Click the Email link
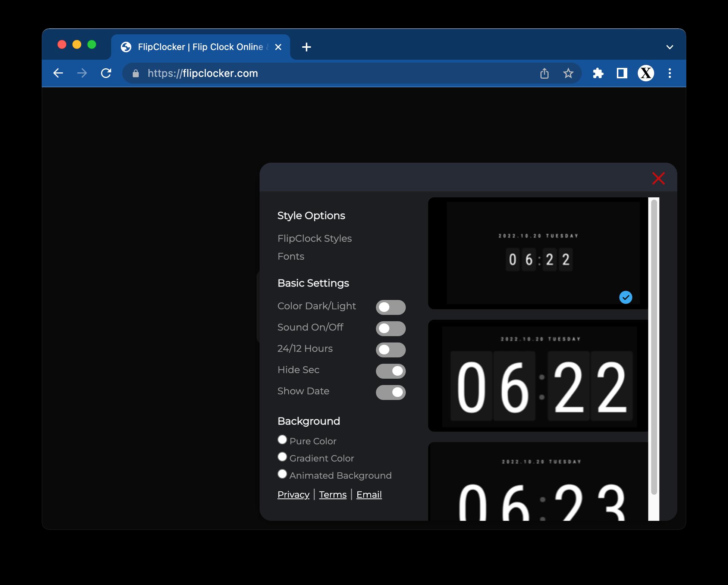728x585 pixels. pyautogui.click(x=369, y=494)
